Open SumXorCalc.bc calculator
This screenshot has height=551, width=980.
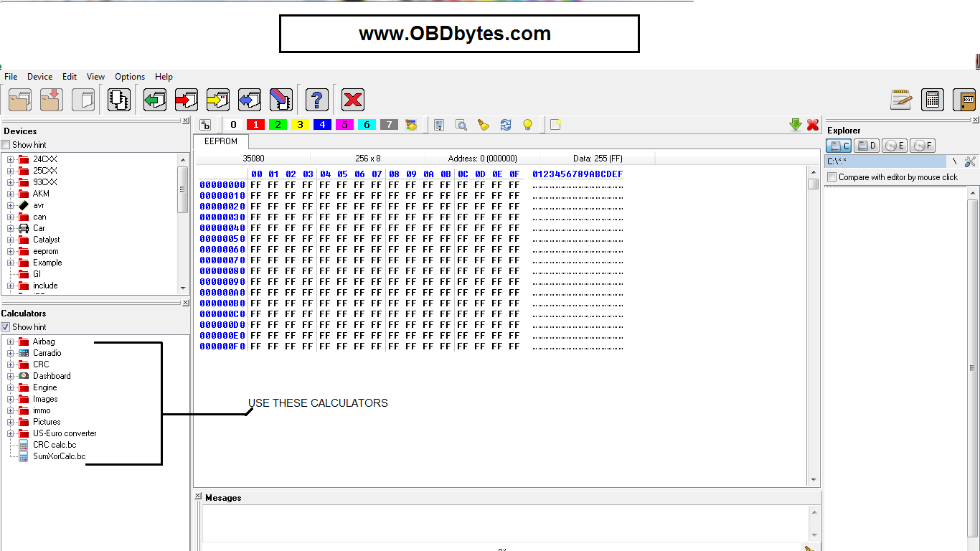pos(59,456)
